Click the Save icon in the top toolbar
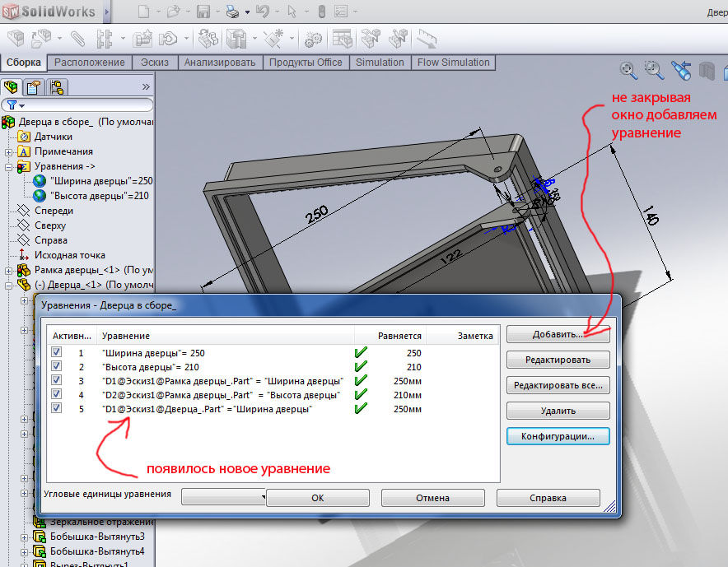Image resolution: width=728 pixels, height=567 pixels. coord(203,12)
